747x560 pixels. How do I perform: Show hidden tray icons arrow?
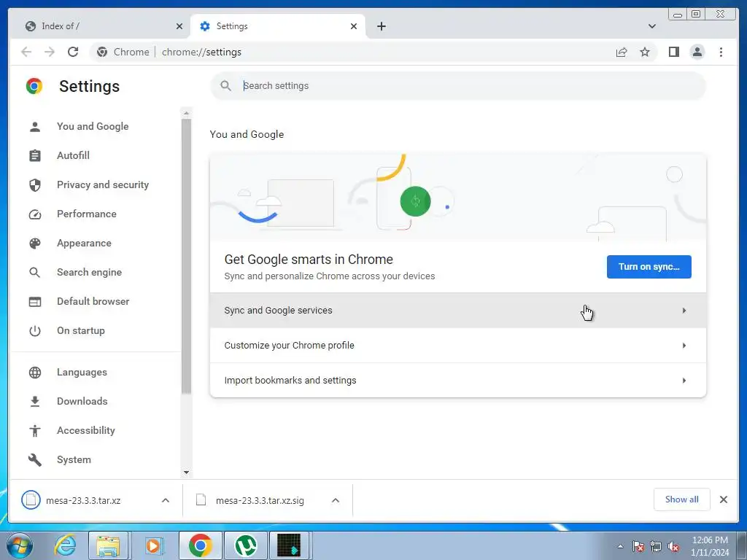click(x=620, y=547)
